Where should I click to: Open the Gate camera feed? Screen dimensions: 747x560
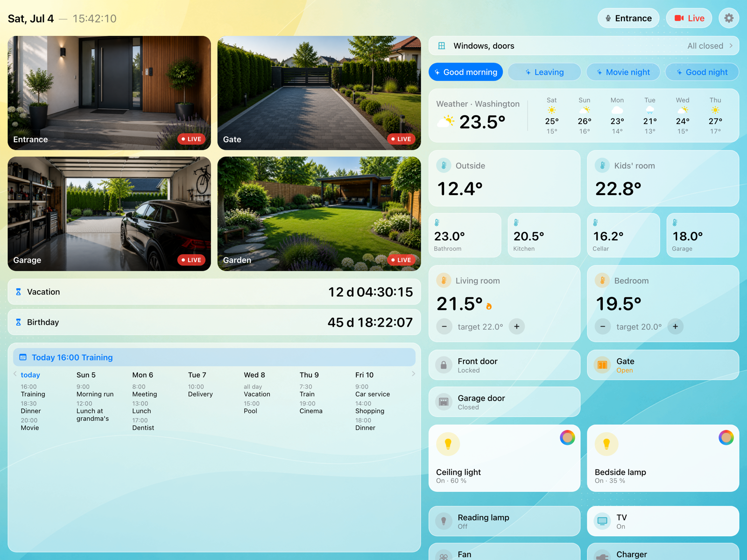point(319,93)
